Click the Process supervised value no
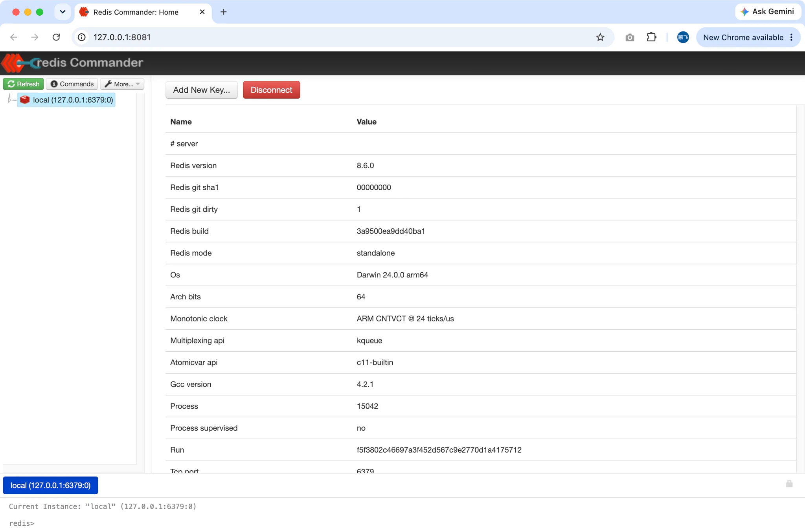This screenshot has height=532, width=805. (x=361, y=428)
